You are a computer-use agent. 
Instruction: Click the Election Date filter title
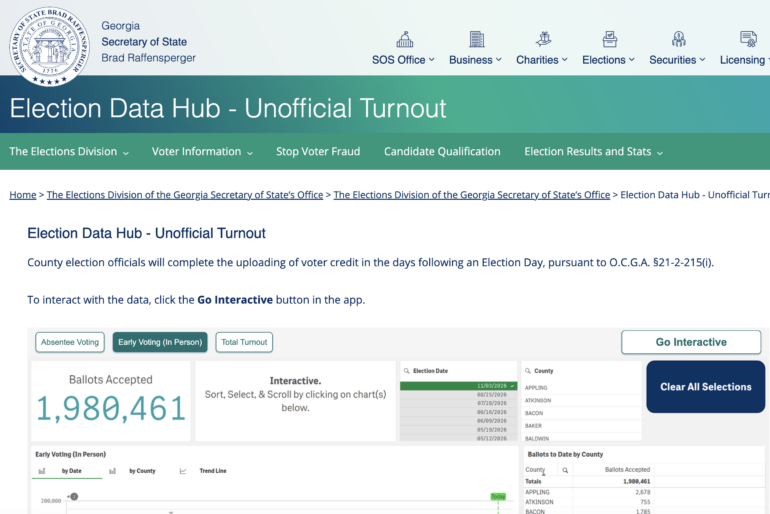430,371
